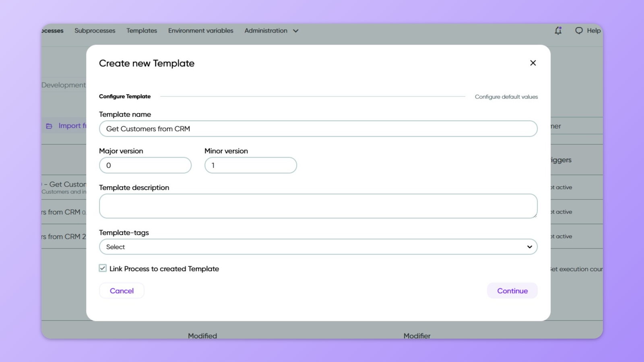Focus the Template description textarea
Viewport: 644px width, 362px height.
(318, 206)
